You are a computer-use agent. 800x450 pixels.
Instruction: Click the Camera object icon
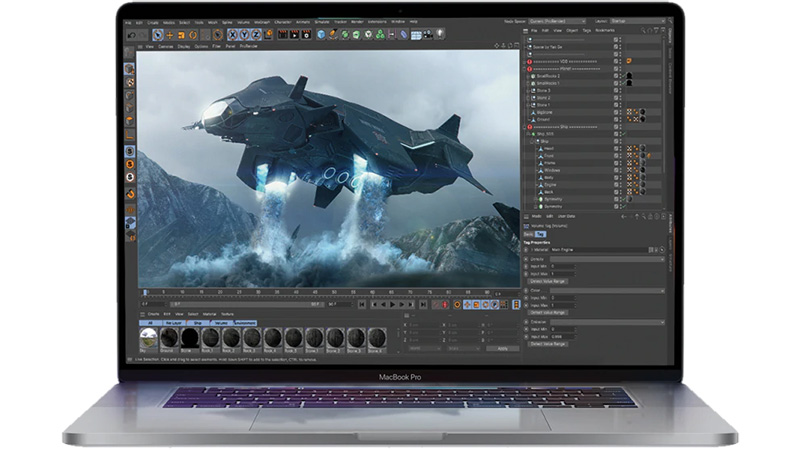pos(428,34)
